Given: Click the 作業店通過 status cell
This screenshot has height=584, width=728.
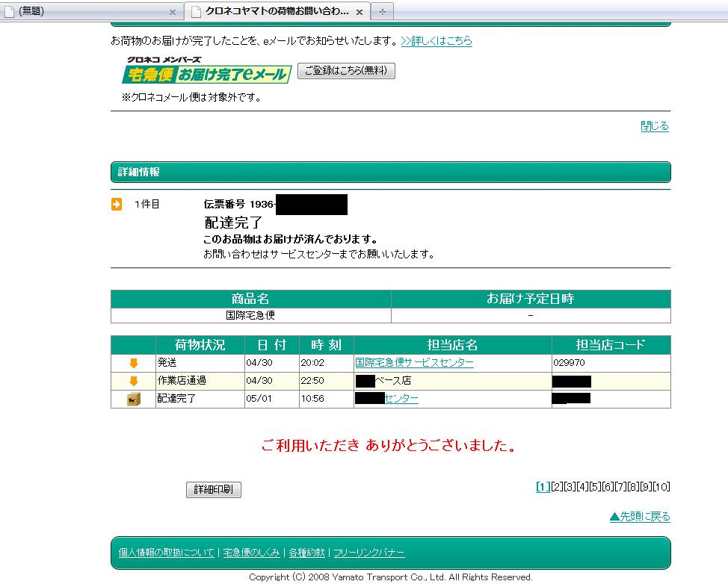Looking at the screenshot, I should [x=200, y=381].
